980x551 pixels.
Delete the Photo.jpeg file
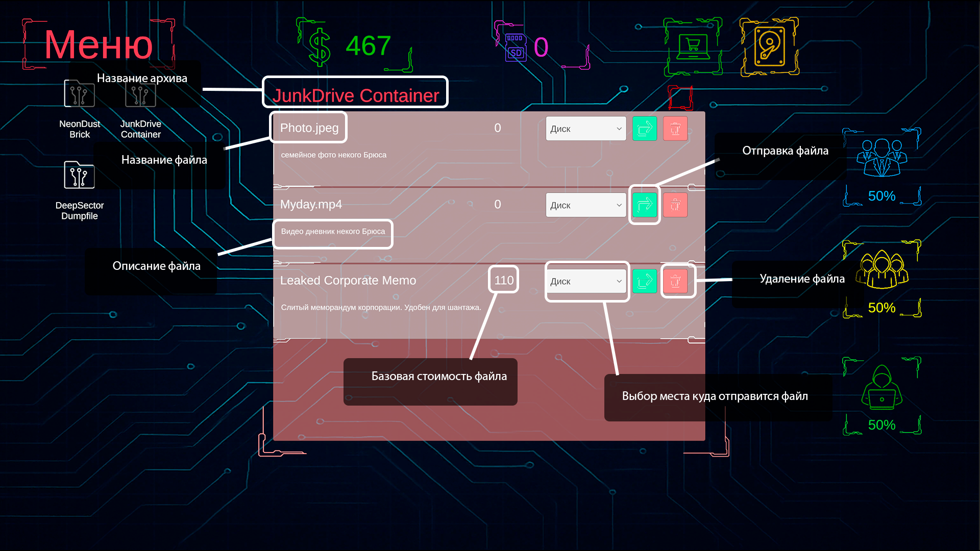[675, 129]
